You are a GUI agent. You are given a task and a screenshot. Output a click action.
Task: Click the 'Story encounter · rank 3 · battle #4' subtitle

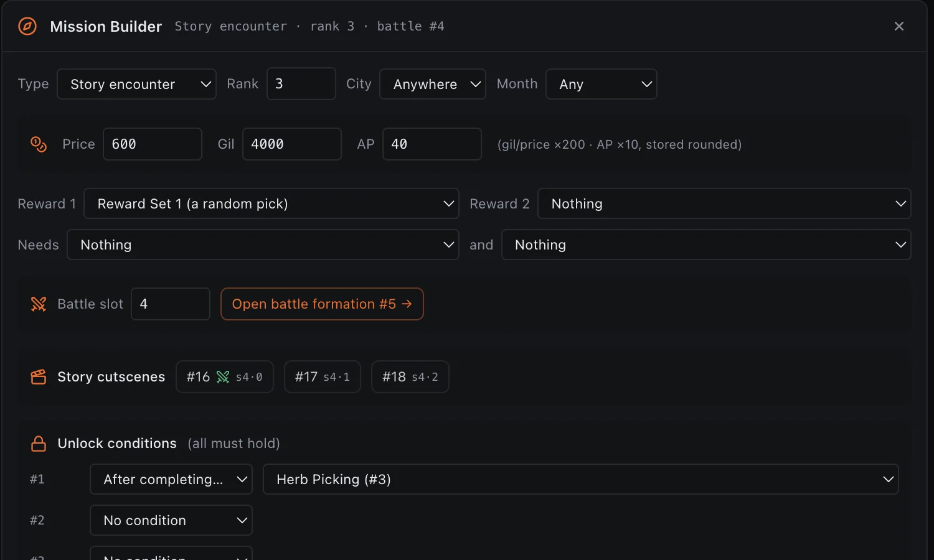click(x=309, y=26)
